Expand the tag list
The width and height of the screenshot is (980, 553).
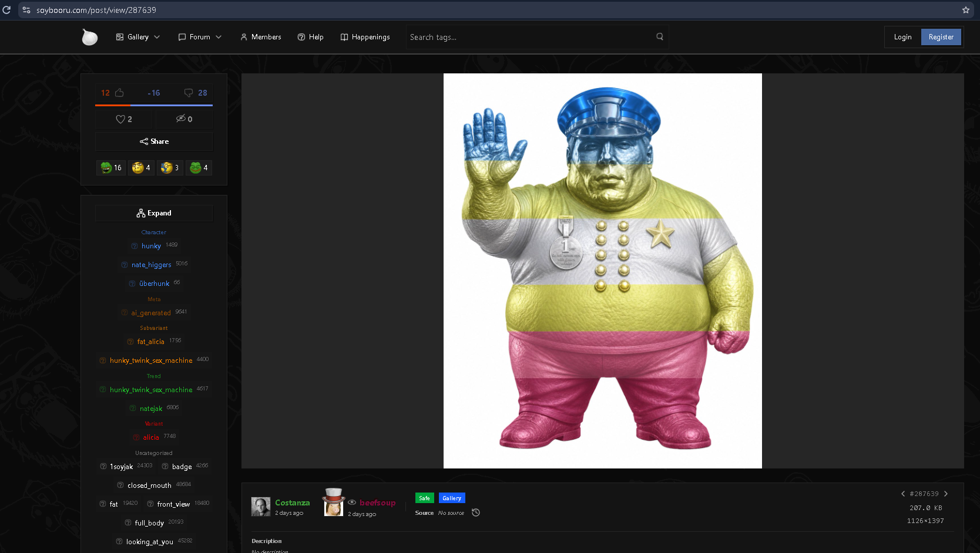tap(154, 213)
